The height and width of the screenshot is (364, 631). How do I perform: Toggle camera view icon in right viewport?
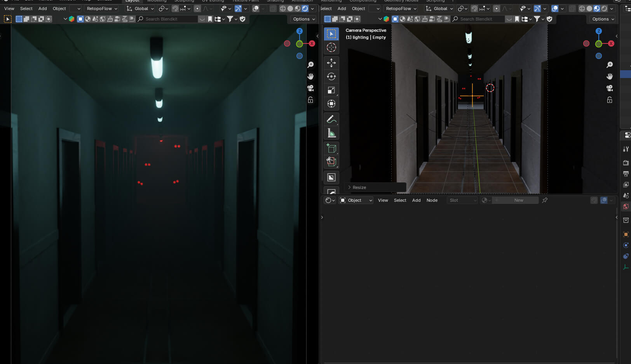tap(610, 88)
